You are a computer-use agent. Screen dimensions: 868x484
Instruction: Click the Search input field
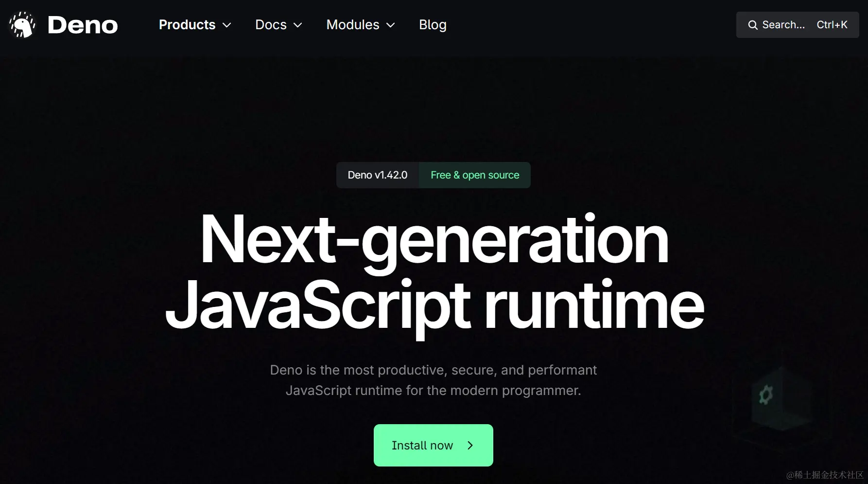798,25
